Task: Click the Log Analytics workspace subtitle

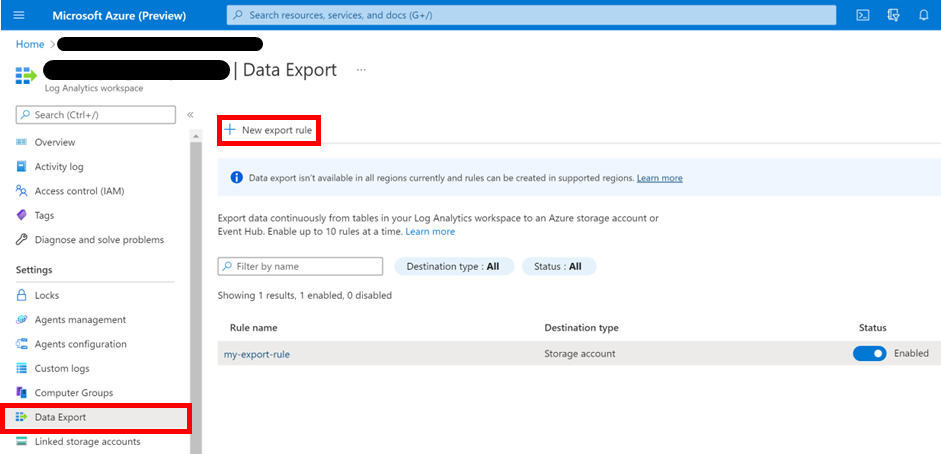Action: (94, 88)
